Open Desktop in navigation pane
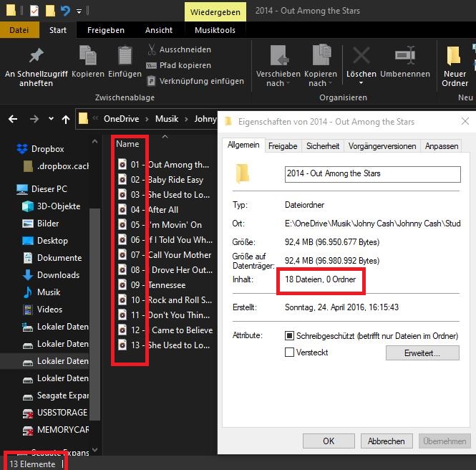Image resolution: width=476 pixels, height=470 pixels. click(45, 241)
